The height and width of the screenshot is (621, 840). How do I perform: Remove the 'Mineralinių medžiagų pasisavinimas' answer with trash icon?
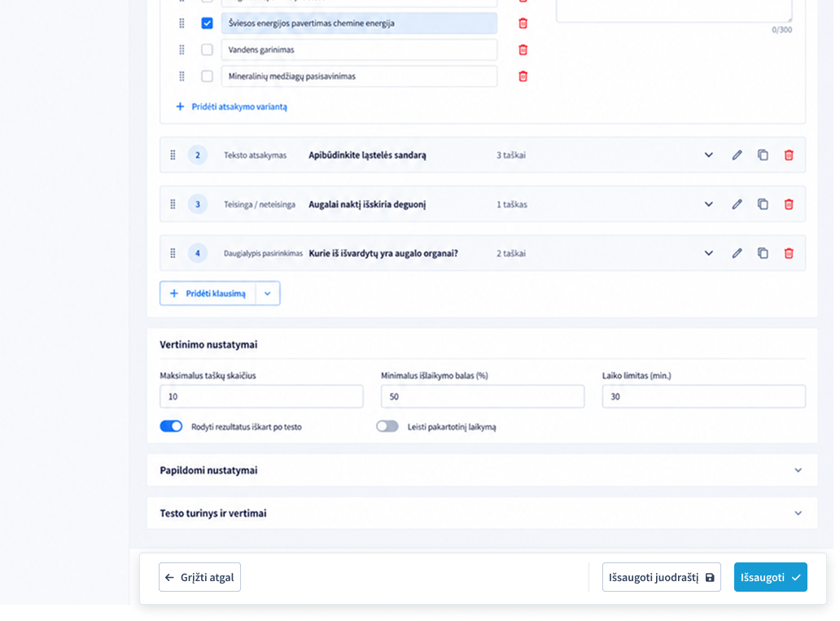(x=523, y=76)
